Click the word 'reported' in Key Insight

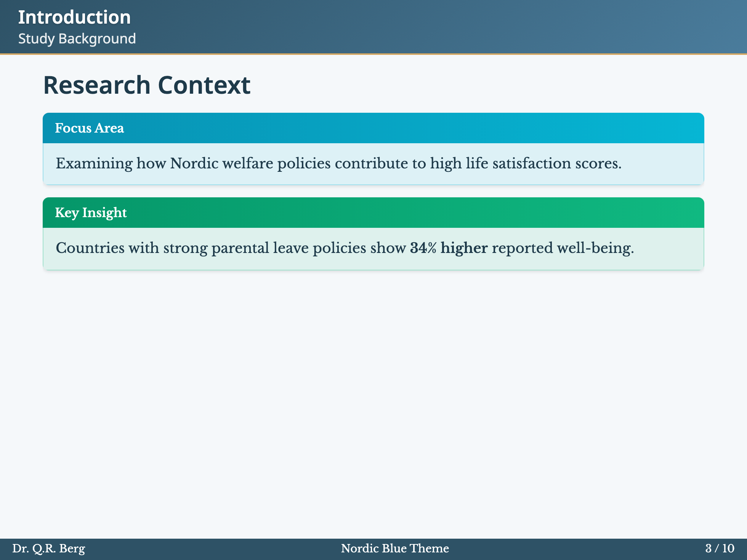pos(522,248)
